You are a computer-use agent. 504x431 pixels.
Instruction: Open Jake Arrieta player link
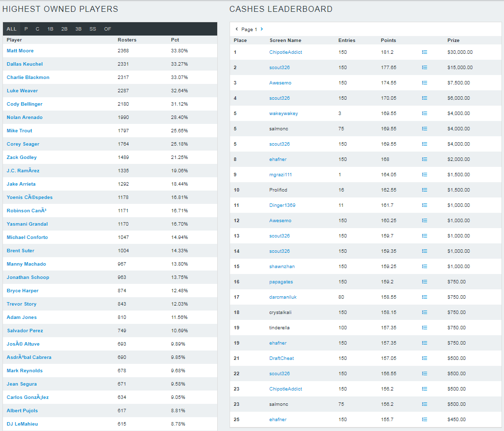click(21, 184)
